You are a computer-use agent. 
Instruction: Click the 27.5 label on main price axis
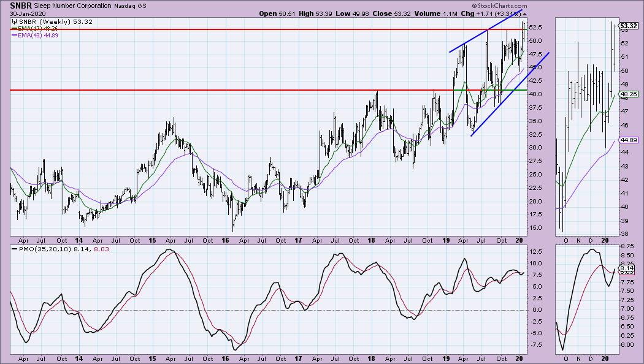537,161
